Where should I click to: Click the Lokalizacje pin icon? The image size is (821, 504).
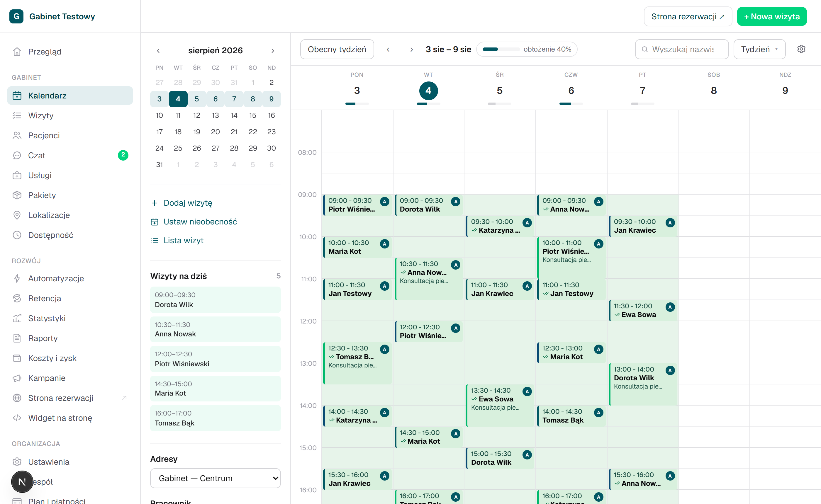tap(17, 215)
